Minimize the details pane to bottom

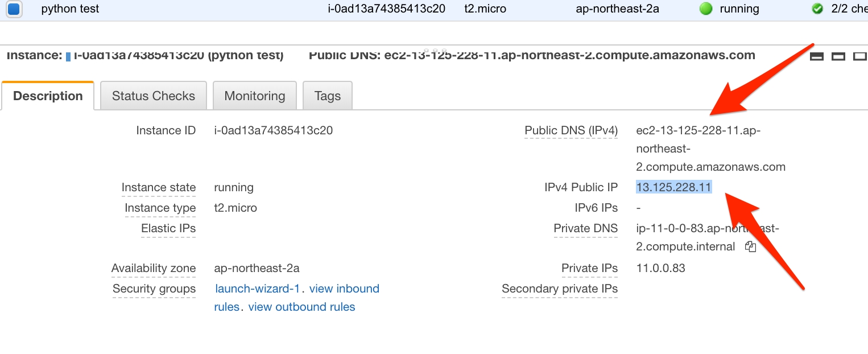tap(817, 56)
